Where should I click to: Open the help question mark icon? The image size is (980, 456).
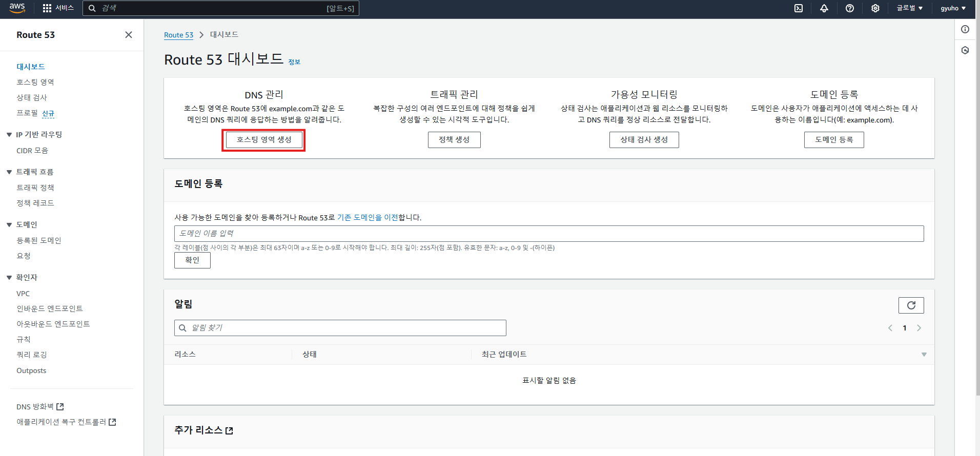point(850,8)
